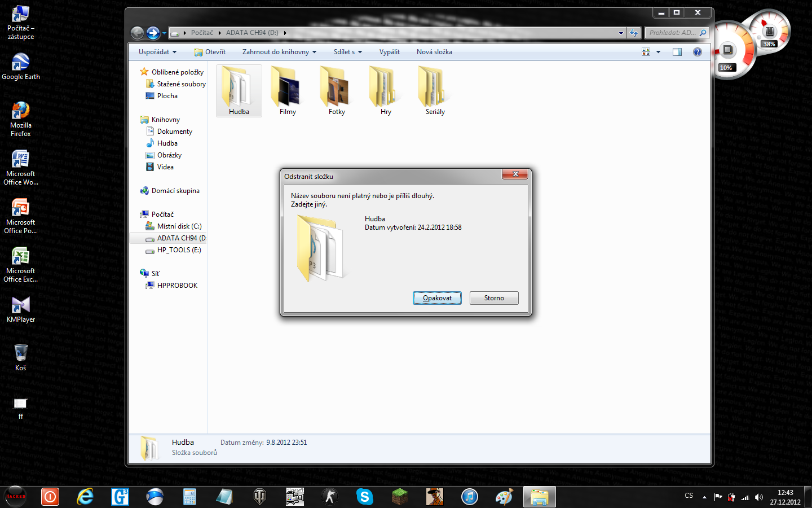
Task: Open Internet Explorer from taskbar
Action: pyautogui.click(x=85, y=497)
